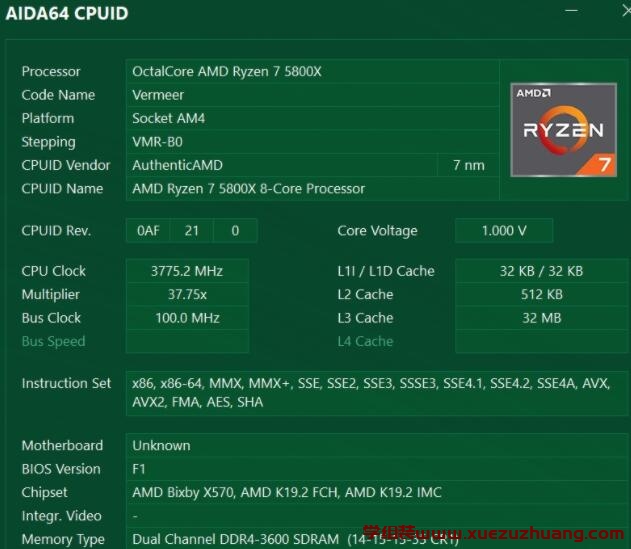Screen dimensions: 631x549
Task: Click the CPUID Rev. 21 field
Action: click(x=192, y=231)
